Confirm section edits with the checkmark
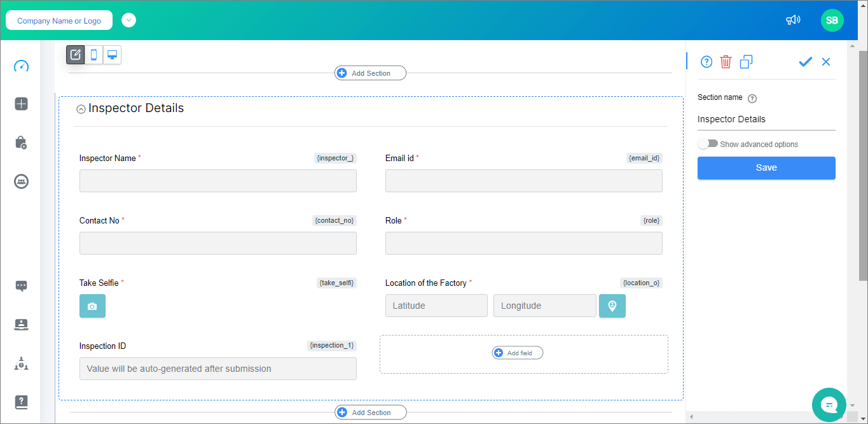The image size is (868, 424). (805, 62)
